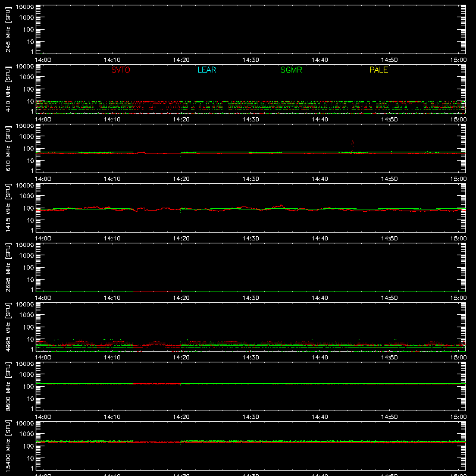Select the 4995 MHz [SFU] axis title
This screenshot has height=476, width=476.
pyautogui.click(x=8, y=327)
